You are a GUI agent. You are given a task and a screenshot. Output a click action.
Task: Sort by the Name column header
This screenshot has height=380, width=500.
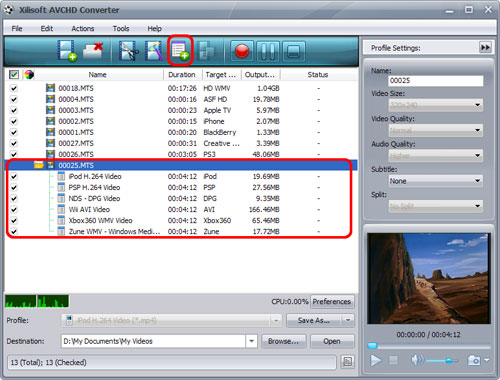click(97, 75)
